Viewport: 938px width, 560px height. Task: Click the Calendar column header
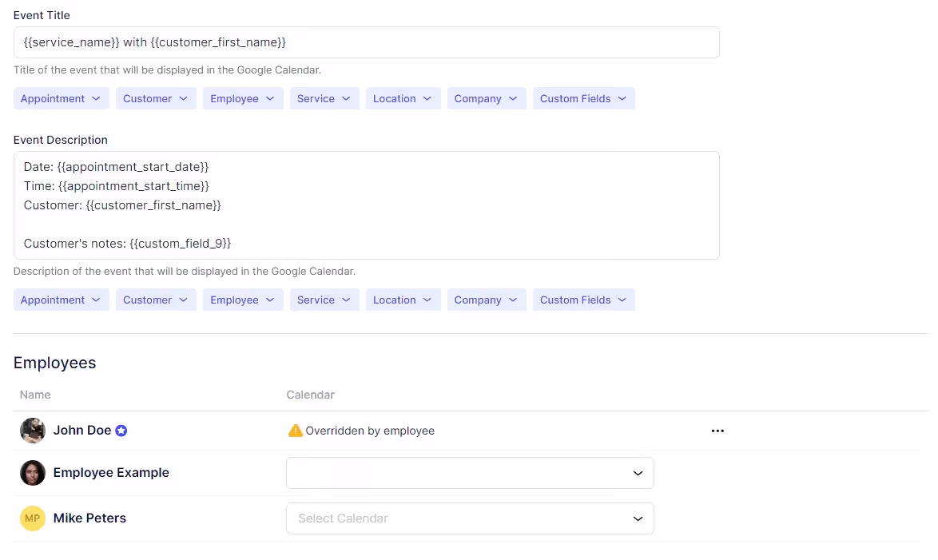click(x=311, y=395)
